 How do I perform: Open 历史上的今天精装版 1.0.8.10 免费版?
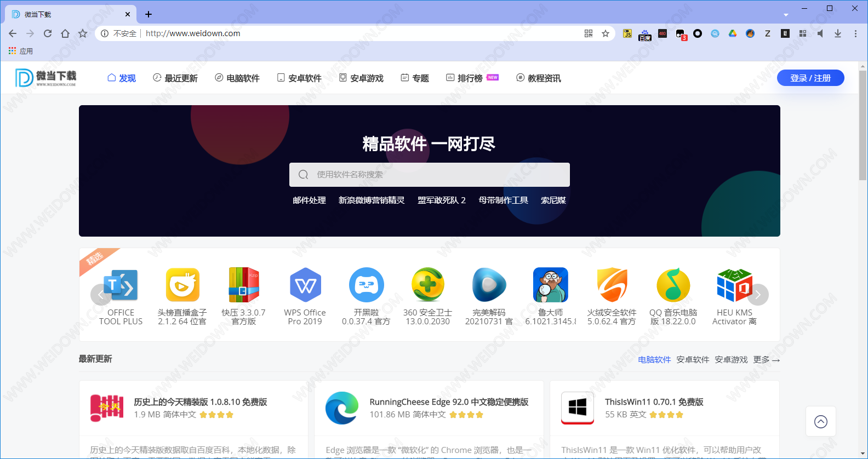pyautogui.click(x=201, y=402)
